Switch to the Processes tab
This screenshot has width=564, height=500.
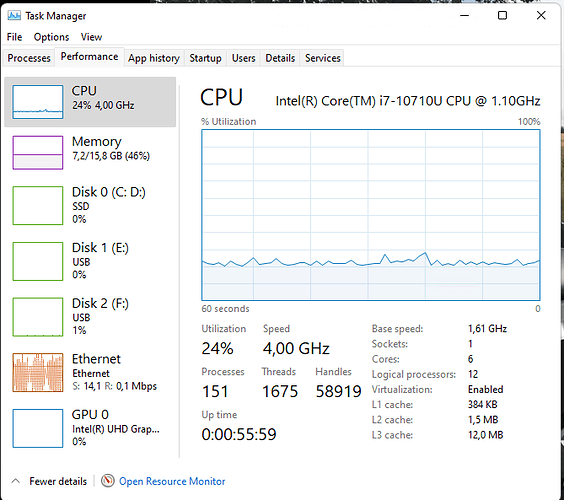[29, 58]
